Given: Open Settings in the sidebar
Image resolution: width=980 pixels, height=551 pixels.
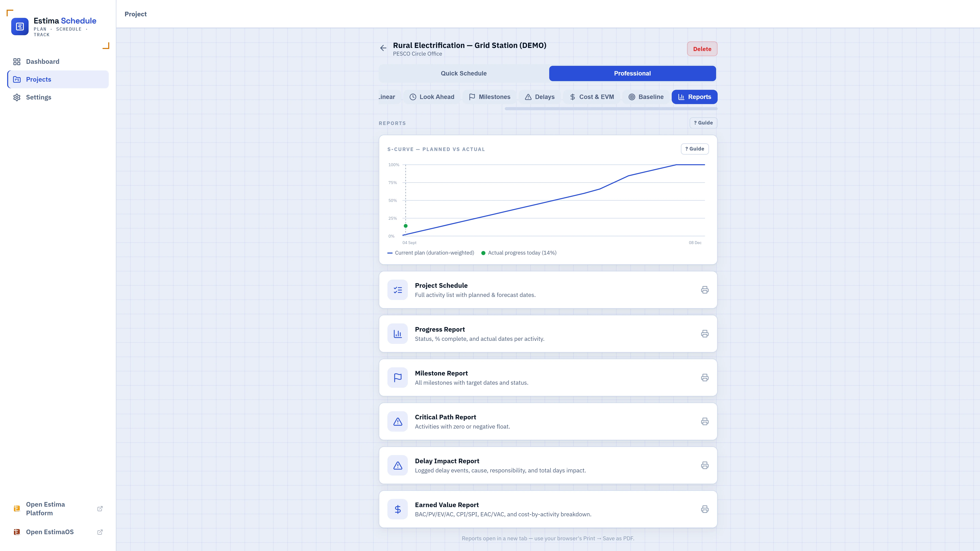Looking at the screenshot, I should [58, 97].
